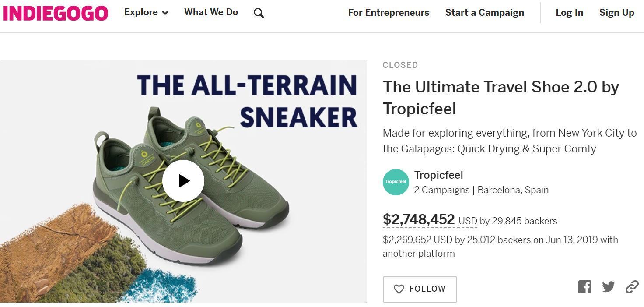Image resolution: width=644 pixels, height=307 pixels.
Task: Click the USD currency label
Action: 468,221
